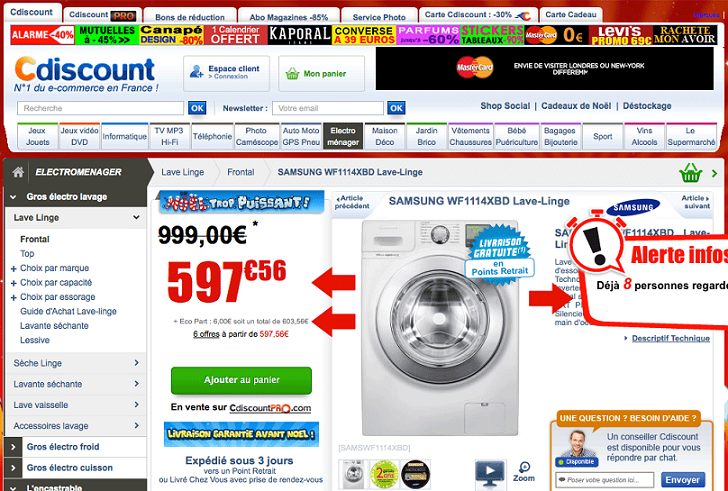728x491 pixels.
Task: Click the Cdiscount logo
Action: 84,70
